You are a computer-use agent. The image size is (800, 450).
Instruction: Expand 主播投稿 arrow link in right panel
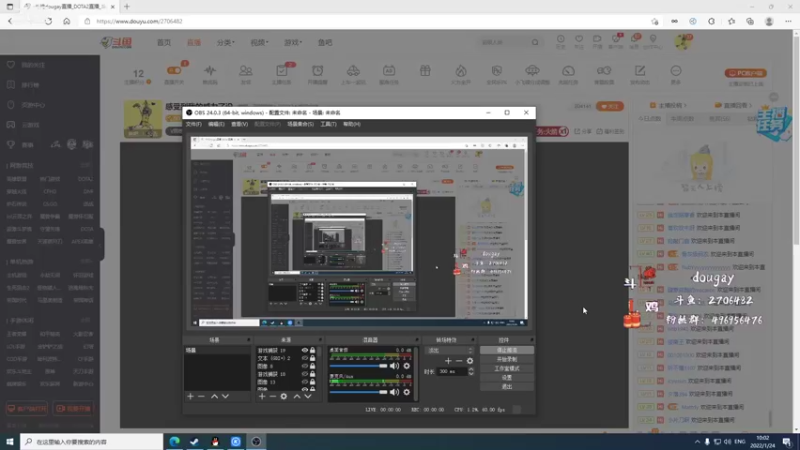(x=669, y=105)
